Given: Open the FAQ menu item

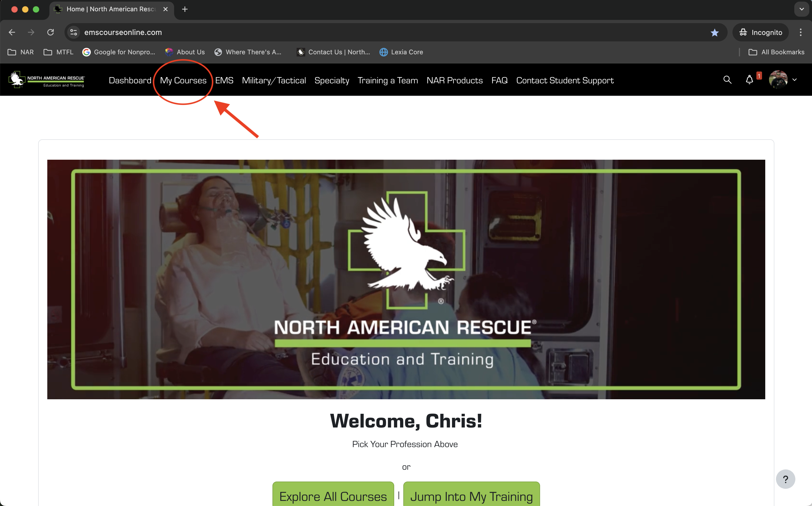Looking at the screenshot, I should click(499, 80).
